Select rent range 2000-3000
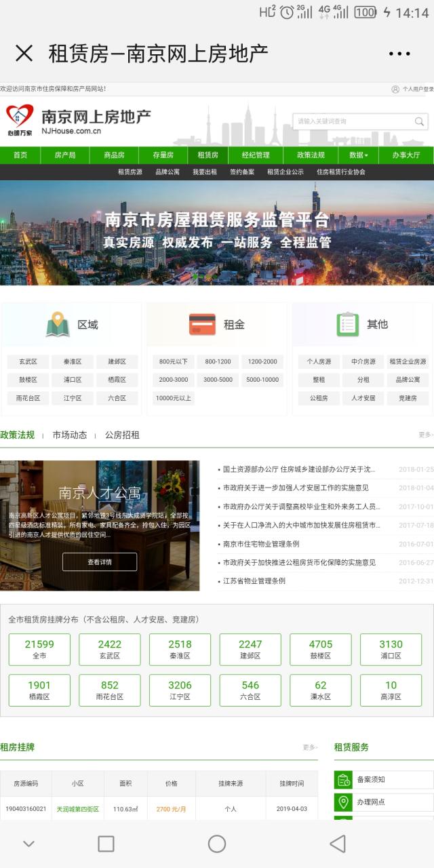This screenshot has width=434, height=868. (174, 380)
